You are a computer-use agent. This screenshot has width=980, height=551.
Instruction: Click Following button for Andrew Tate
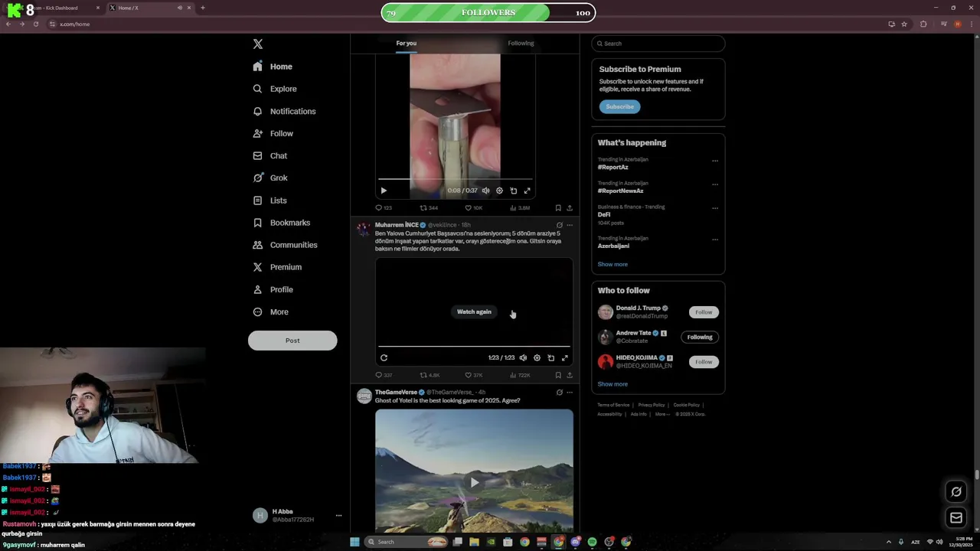tap(700, 337)
